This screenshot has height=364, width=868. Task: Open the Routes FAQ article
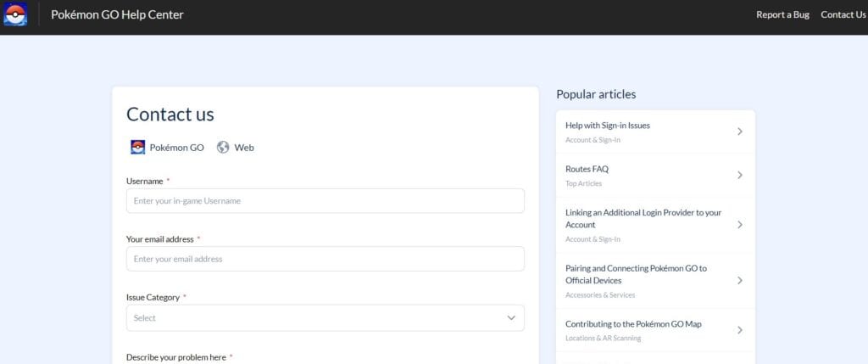pyautogui.click(x=655, y=175)
